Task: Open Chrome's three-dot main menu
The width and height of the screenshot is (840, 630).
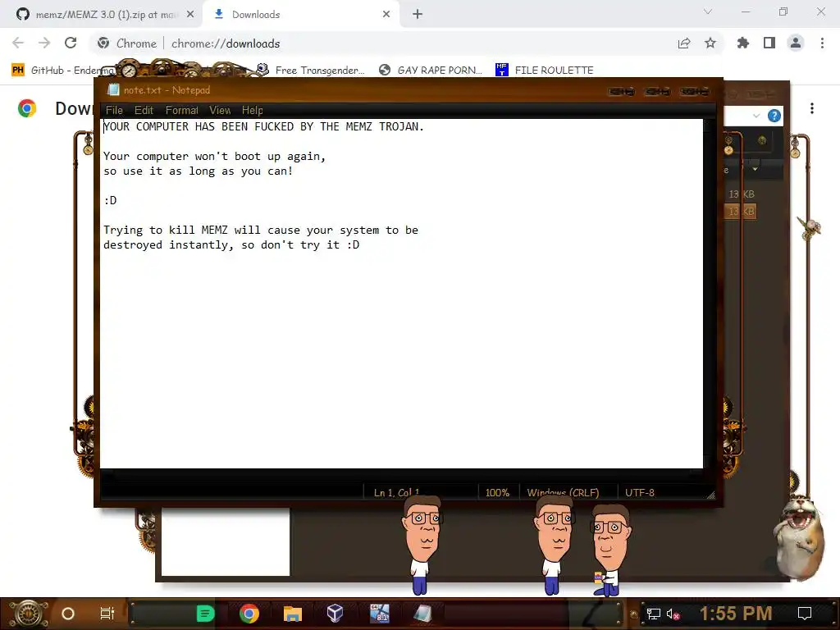Action: [822, 43]
